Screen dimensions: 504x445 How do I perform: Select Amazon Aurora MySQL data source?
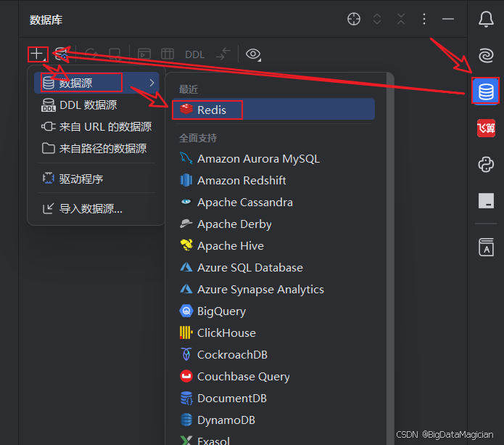coord(273,159)
